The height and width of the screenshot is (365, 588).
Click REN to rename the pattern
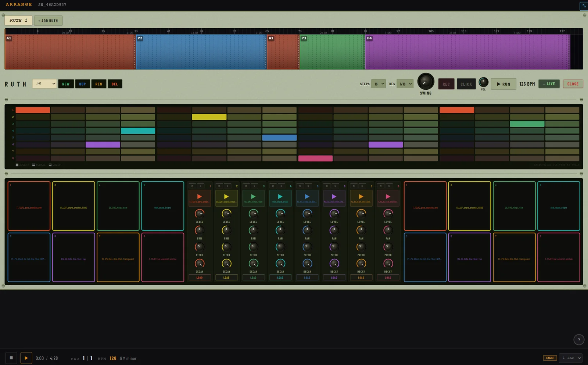pos(98,84)
